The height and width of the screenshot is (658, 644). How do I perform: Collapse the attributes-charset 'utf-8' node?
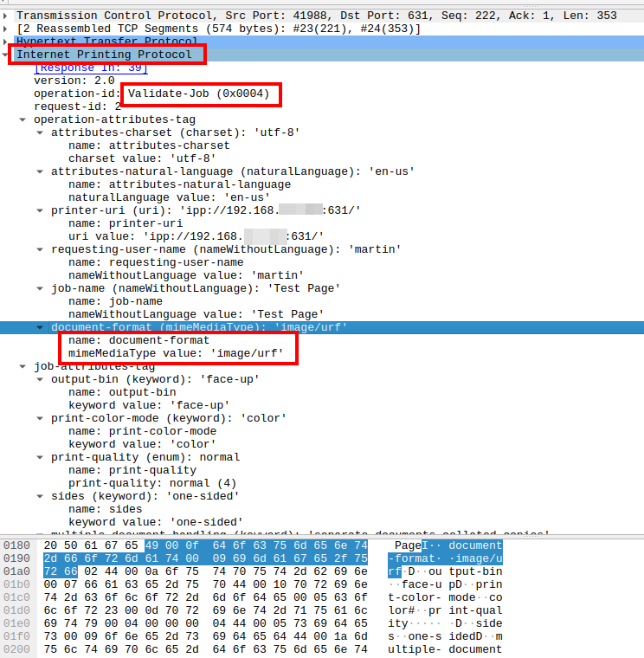[x=41, y=132]
